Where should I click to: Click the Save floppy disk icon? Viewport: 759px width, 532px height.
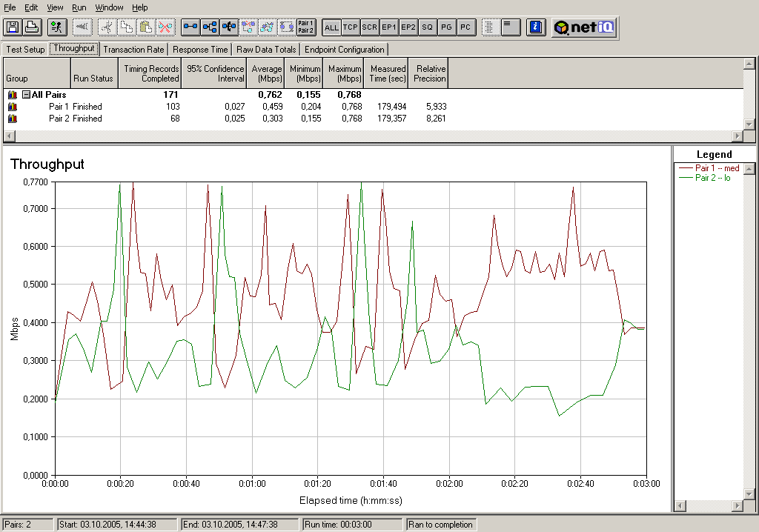(x=12, y=27)
